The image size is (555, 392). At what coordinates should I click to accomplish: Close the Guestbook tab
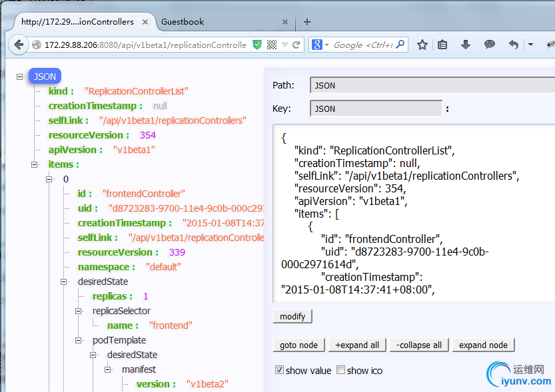point(285,22)
